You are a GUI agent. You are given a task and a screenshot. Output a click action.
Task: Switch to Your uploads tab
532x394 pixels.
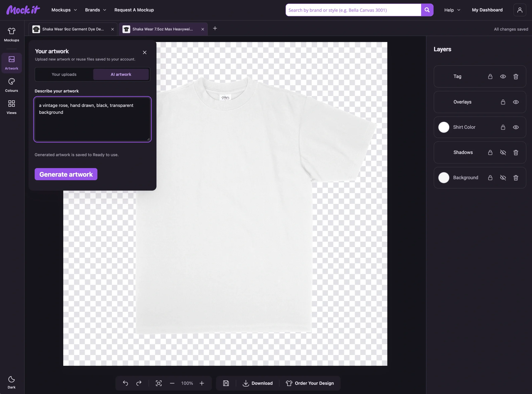pyautogui.click(x=64, y=74)
